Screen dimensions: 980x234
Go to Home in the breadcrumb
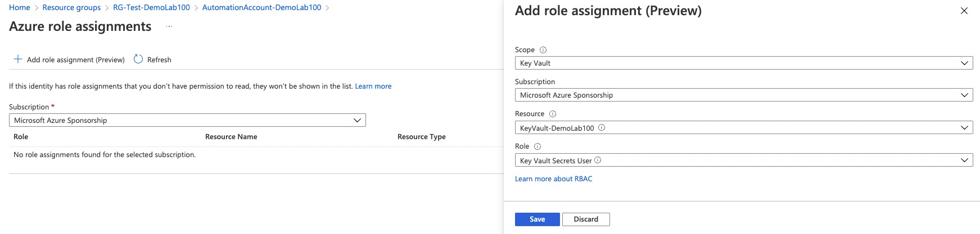[x=20, y=7]
